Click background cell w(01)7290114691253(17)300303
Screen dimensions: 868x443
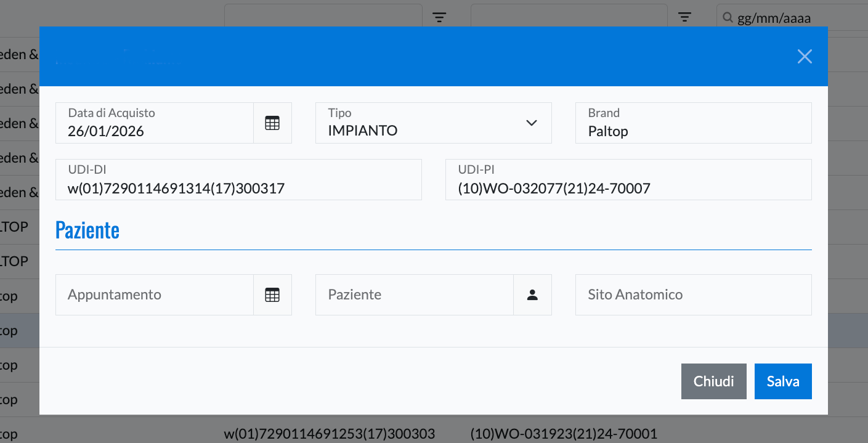pos(330,434)
